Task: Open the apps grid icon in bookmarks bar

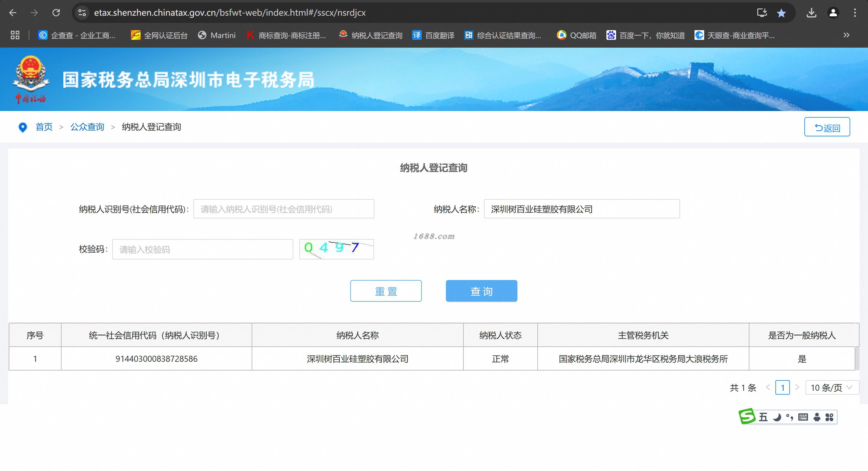Action: pyautogui.click(x=15, y=35)
